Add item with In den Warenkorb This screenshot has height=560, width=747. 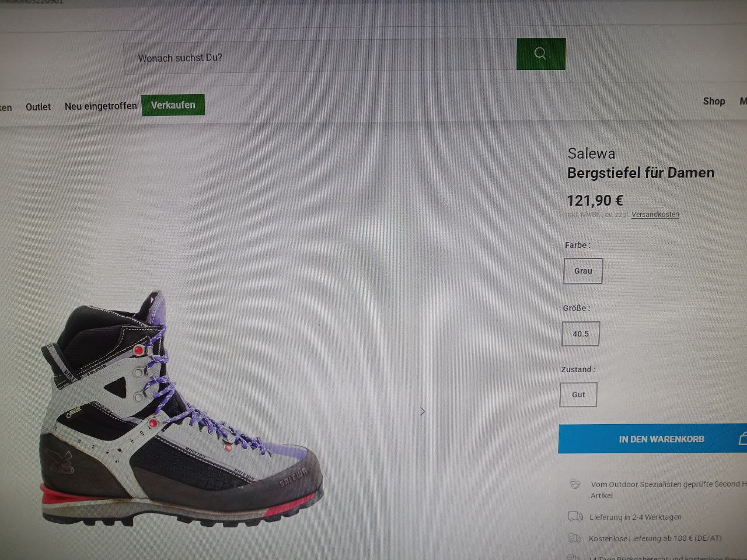click(652, 439)
